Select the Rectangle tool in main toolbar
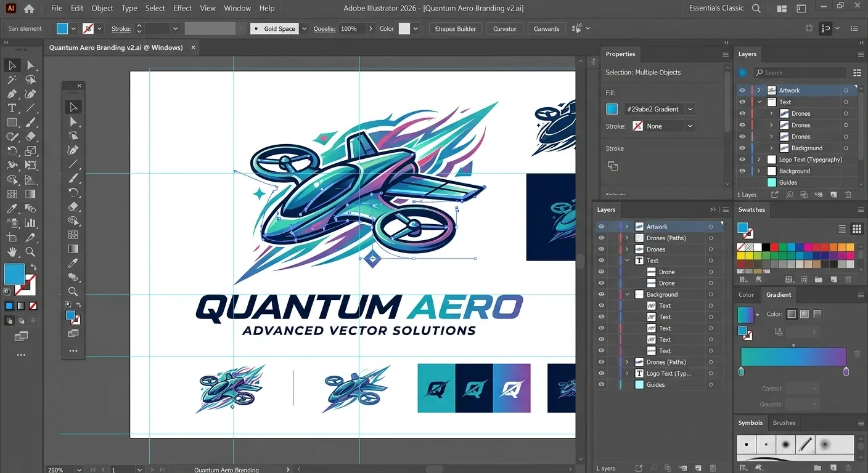The height and width of the screenshot is (473, 868). pos(12,123)
